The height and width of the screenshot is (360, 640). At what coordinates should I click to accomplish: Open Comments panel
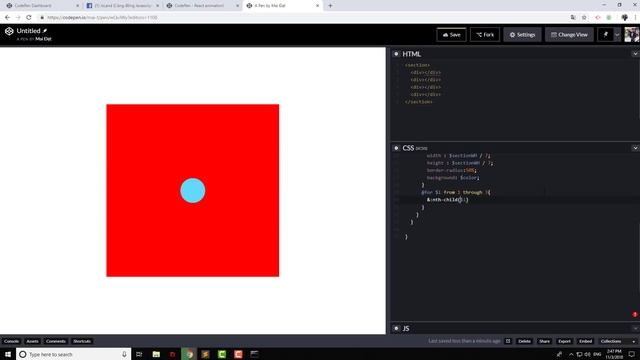click(x=56, y=341)
